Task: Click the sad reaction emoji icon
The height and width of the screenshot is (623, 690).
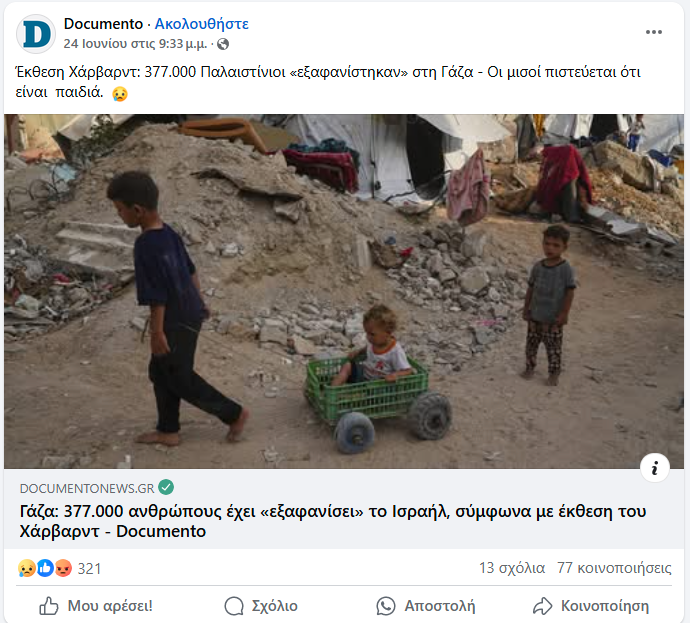Action: pyautogui.click(x=26, y=568)
